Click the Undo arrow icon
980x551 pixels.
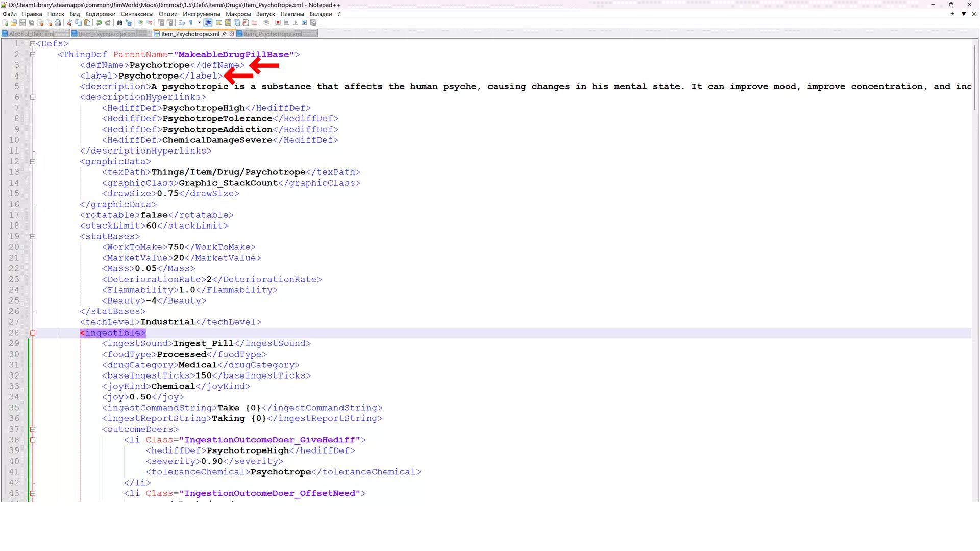[99, 23]
